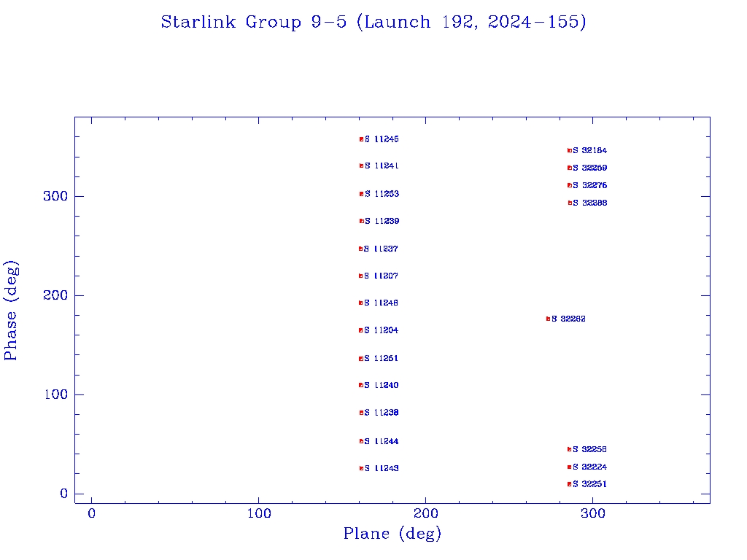Screen dimensions: 747x560
Task: Click the Phase (deg) y-axis label
Action: [x=11, y=311]
